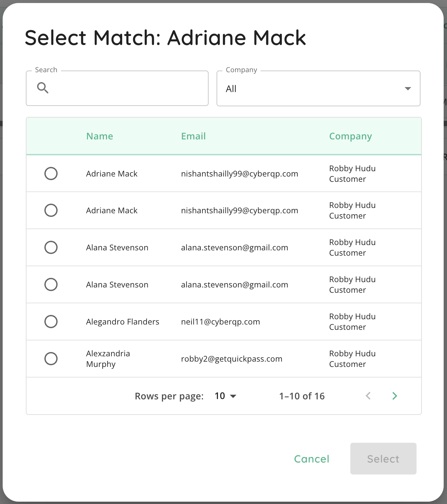Select radio for first Adriane Mack row
The image size is (447, 504).
(x=51, y=174)
